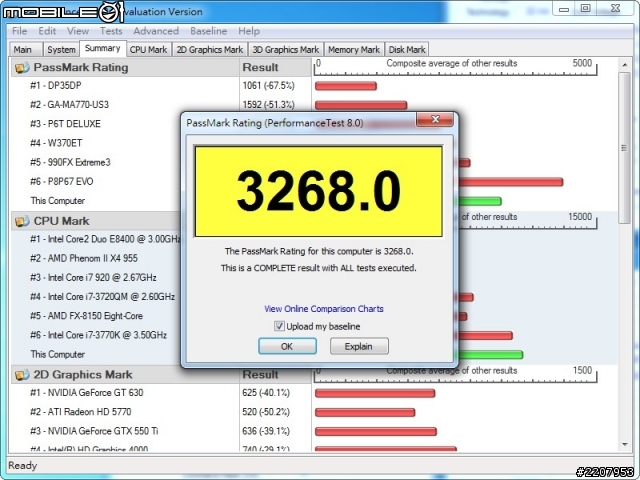Click the 636 (-39.1%) result value
640x480 pixels.
266,431
